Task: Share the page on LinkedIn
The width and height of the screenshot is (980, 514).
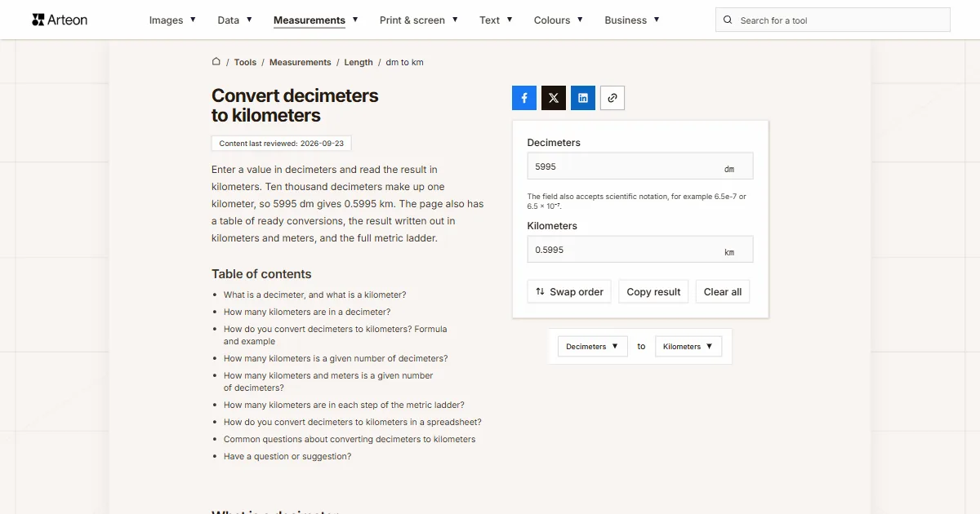Action: (583, 98)
